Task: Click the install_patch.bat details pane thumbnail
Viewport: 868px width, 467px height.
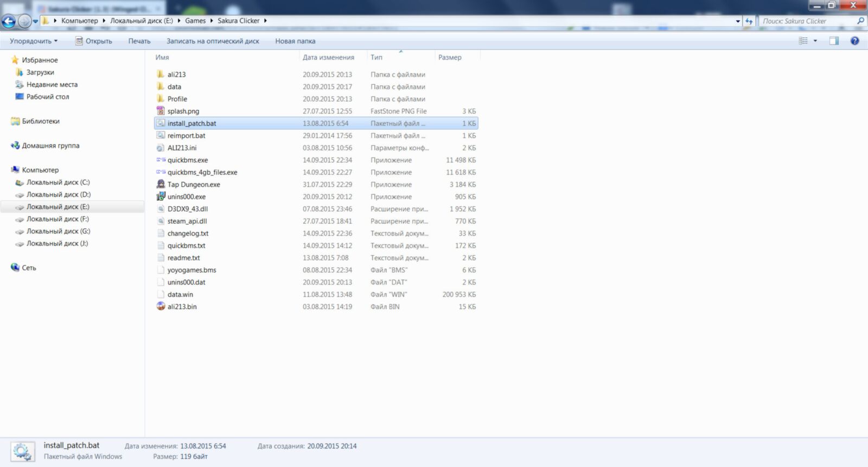Action: tap(23, 451)
